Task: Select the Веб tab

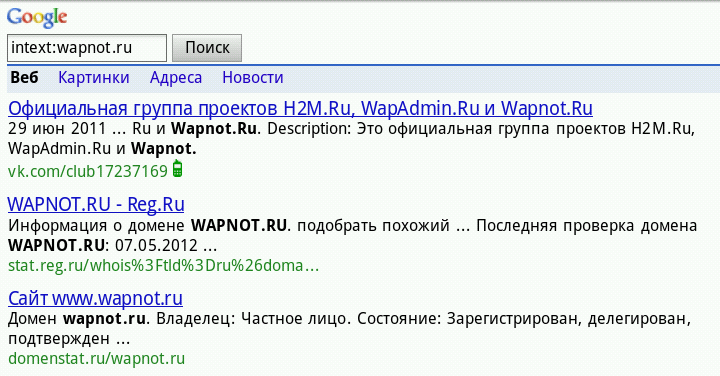Action: [x=24, y=78]
